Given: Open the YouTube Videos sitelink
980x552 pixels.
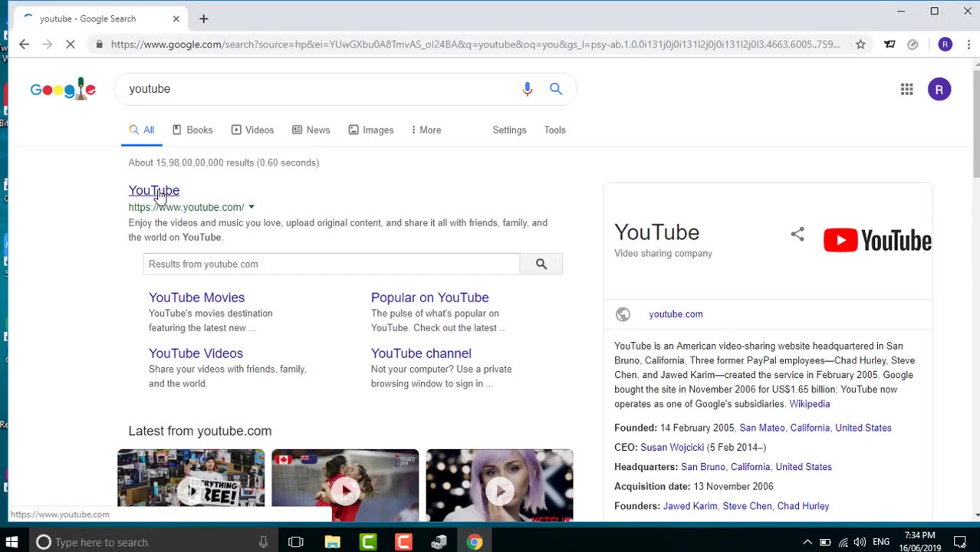Looking at the screenshot, I should click(x=196, y=353).
